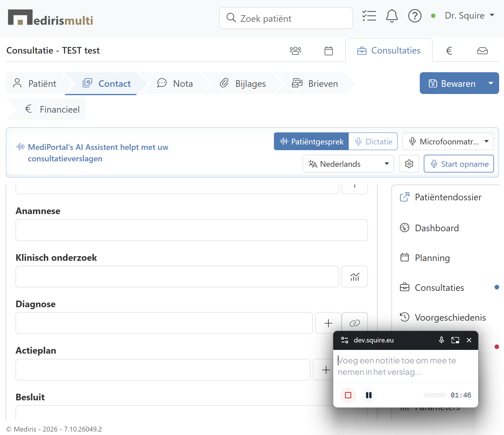Click the Medirismulti logo
The width and height of the screenshot is (504, 435).
click(50, 18)
